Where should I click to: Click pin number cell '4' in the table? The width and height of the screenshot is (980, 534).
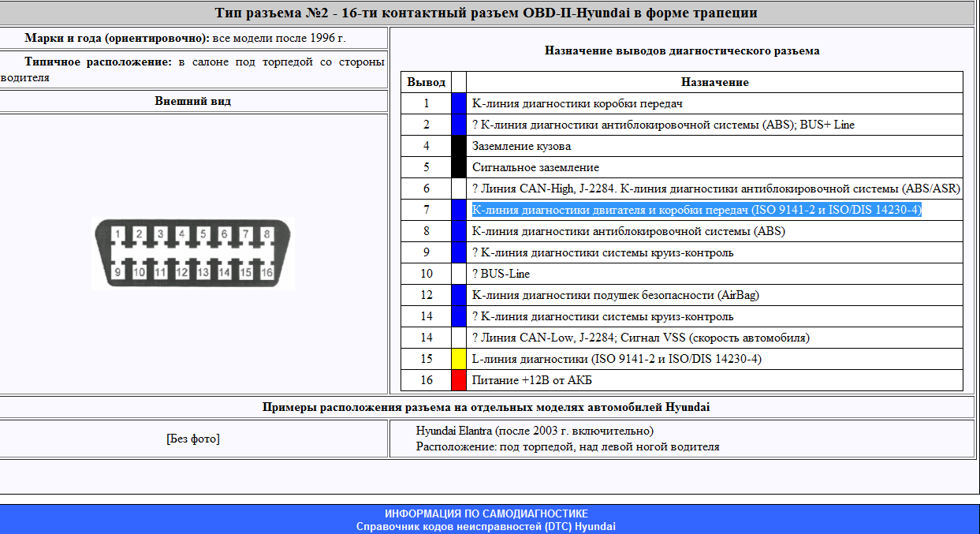point(427,146)
